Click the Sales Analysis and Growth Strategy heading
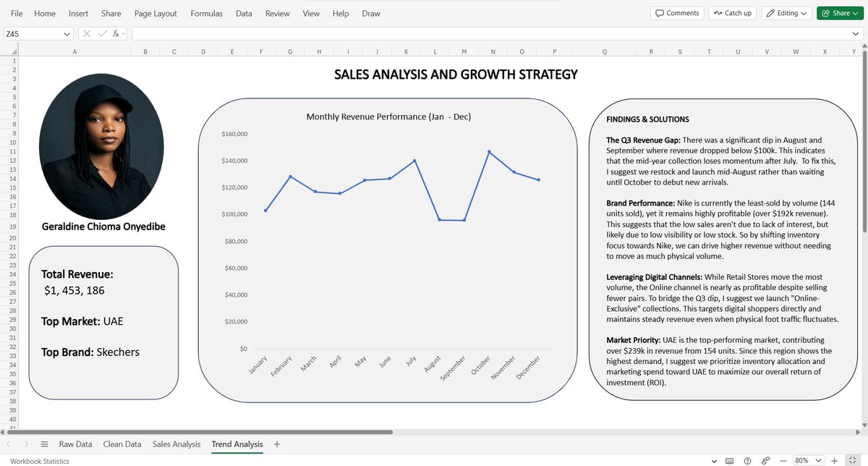This screenshot has height=466, width=868. click(456, 75)
